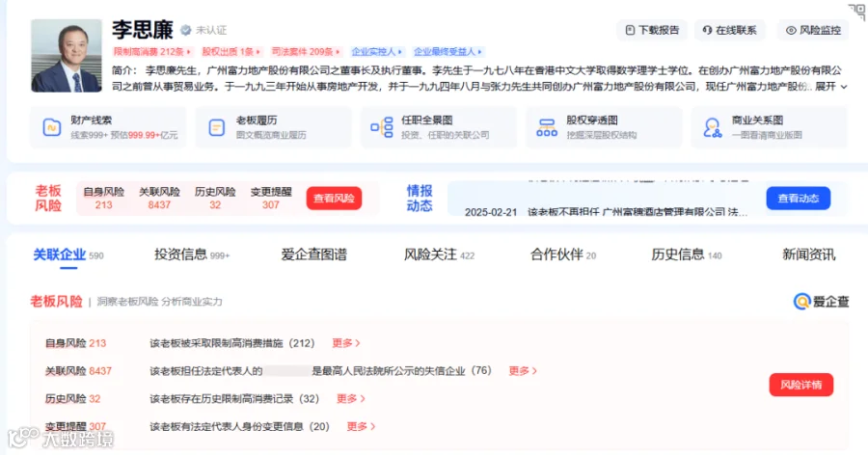Click the red 查看风险 button
The width and height of the screenshot is (868, 455).
click(334, 199)
